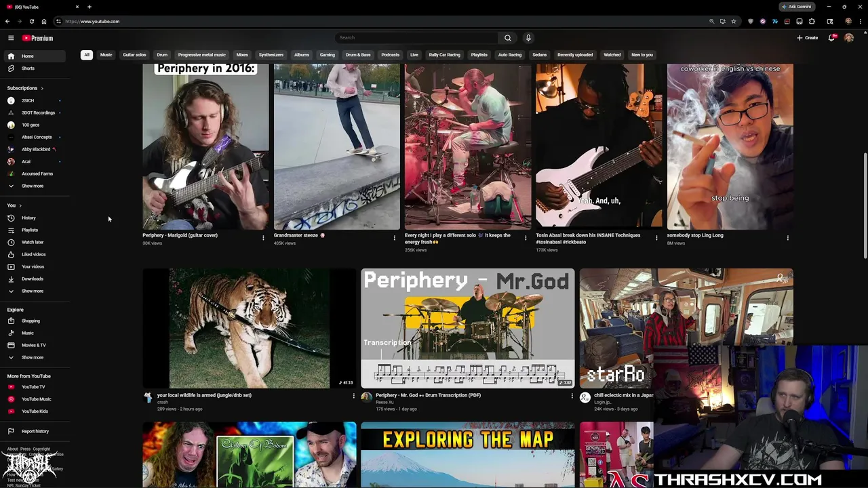Select the All filter chip
This screenshot has height=488, width=868.
87,55
